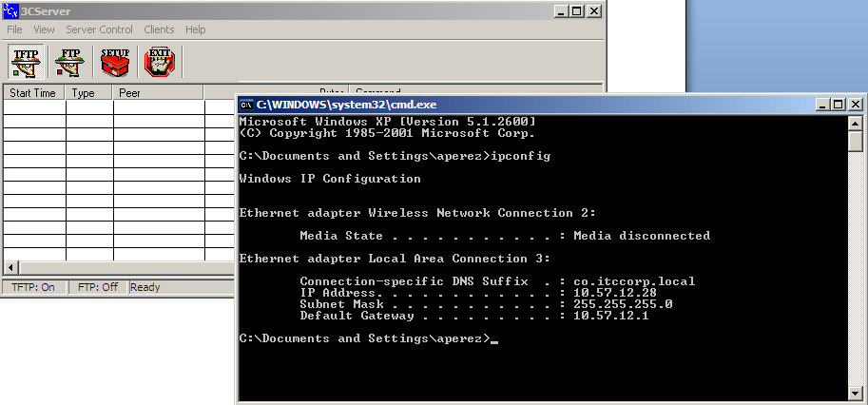This screenshot has height=405, width=868.
Task: Click the command prompt scroll up arrow
Action: click(856, 124)
